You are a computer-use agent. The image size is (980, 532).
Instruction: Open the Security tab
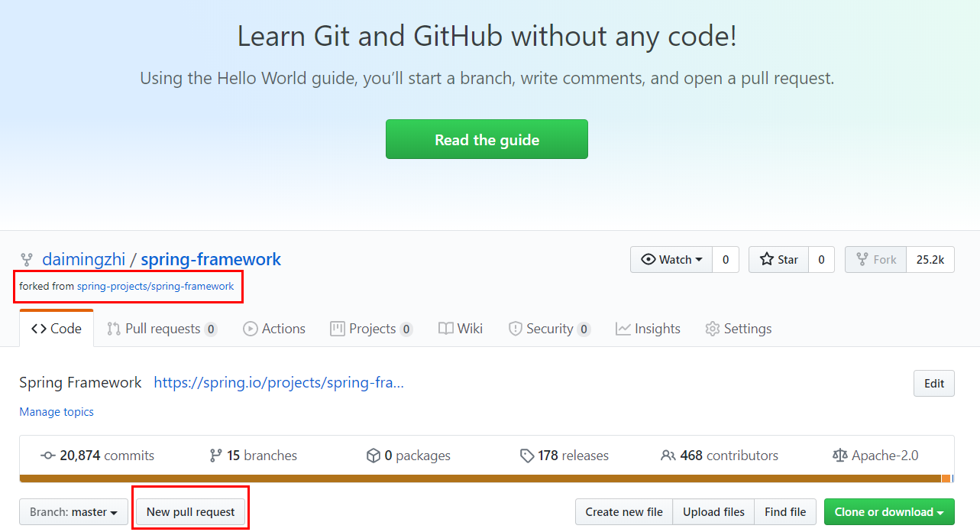(549, 329)
